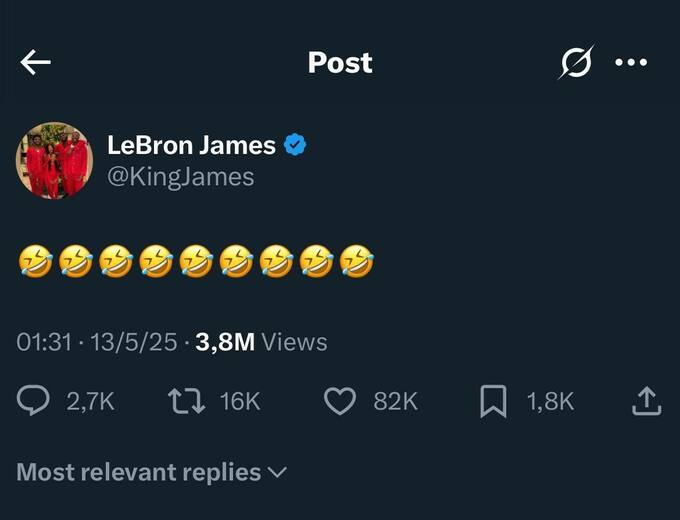The image size is (680, 520).
Task: Click the laughing emoji post text
Action: [196, 261]
